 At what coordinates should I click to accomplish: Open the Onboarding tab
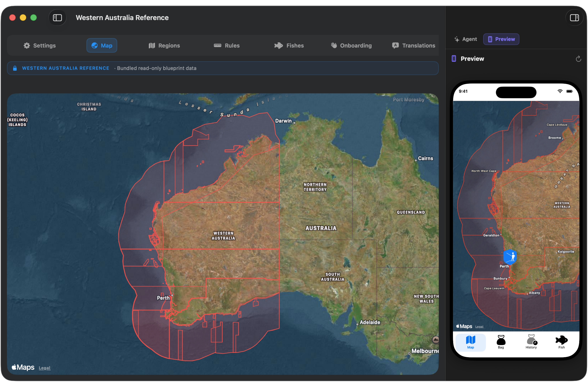click(x=351, y=46)
